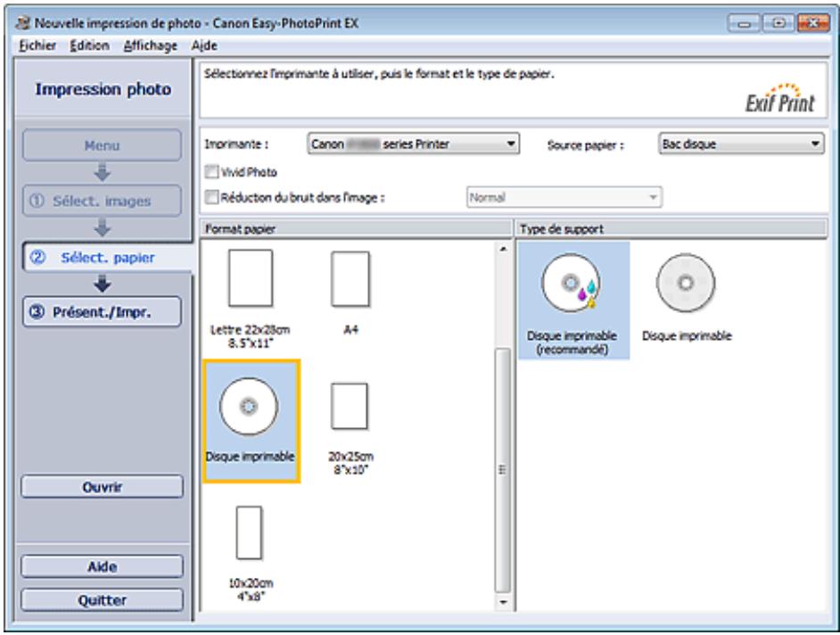Choose plain Disque imprimable media type
840x635 pixels.
686,283
